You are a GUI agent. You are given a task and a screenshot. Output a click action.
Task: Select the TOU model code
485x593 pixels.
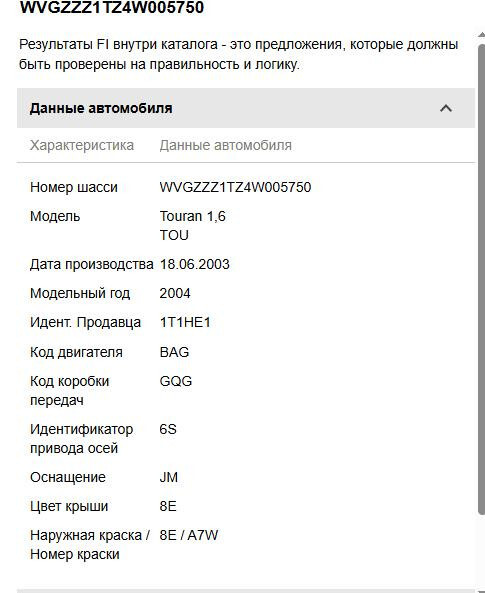pyautogui.click(x=174, y=235)
